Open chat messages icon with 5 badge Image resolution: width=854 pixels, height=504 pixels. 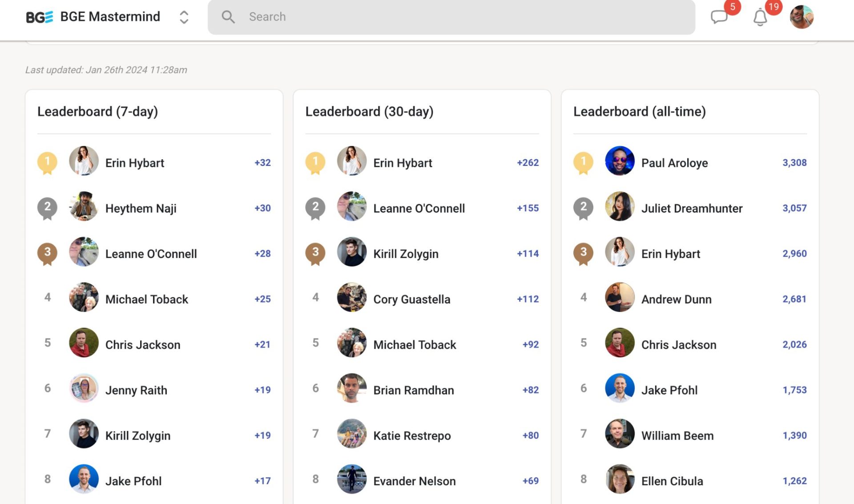pos(719,17)
